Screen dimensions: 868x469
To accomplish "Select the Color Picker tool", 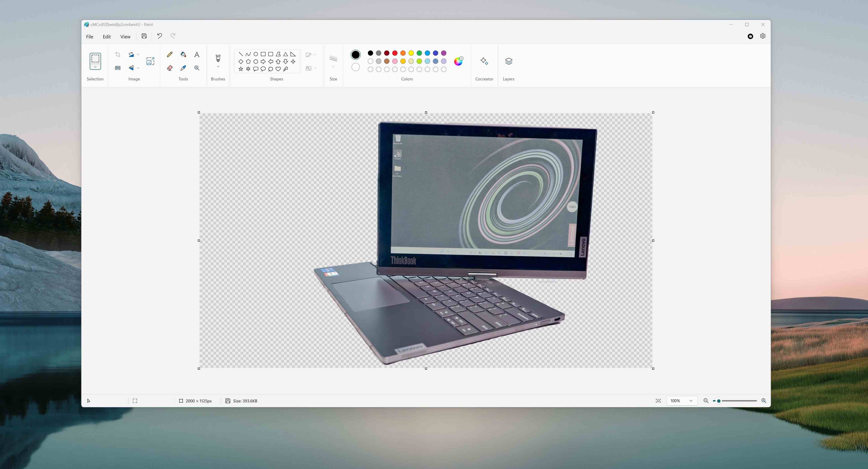I will [183, 68].
